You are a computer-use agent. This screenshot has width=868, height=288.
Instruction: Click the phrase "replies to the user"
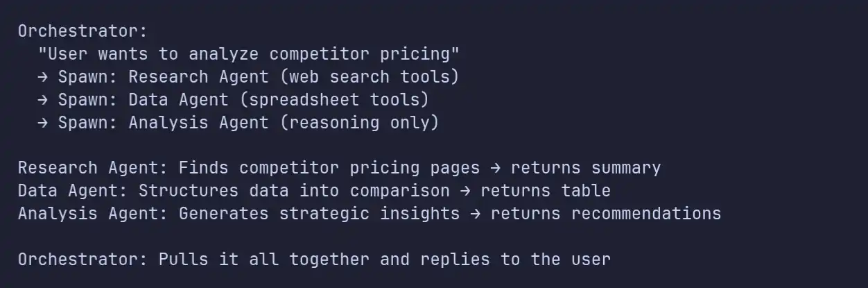click(x=515, y=260)
